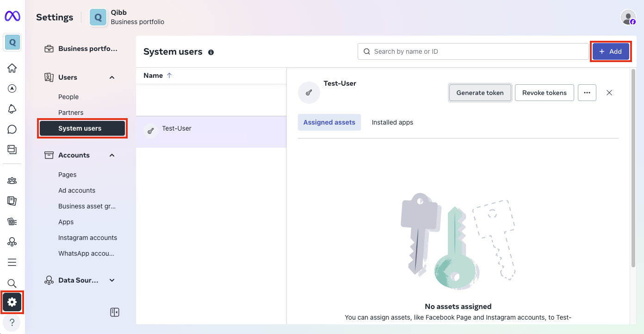Select the Assigned assets tab
644x334 pixels.
[x=329, y=122]
